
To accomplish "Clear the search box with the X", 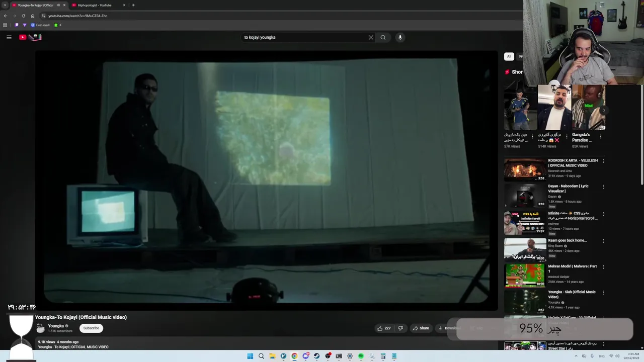I will [371, 37].
